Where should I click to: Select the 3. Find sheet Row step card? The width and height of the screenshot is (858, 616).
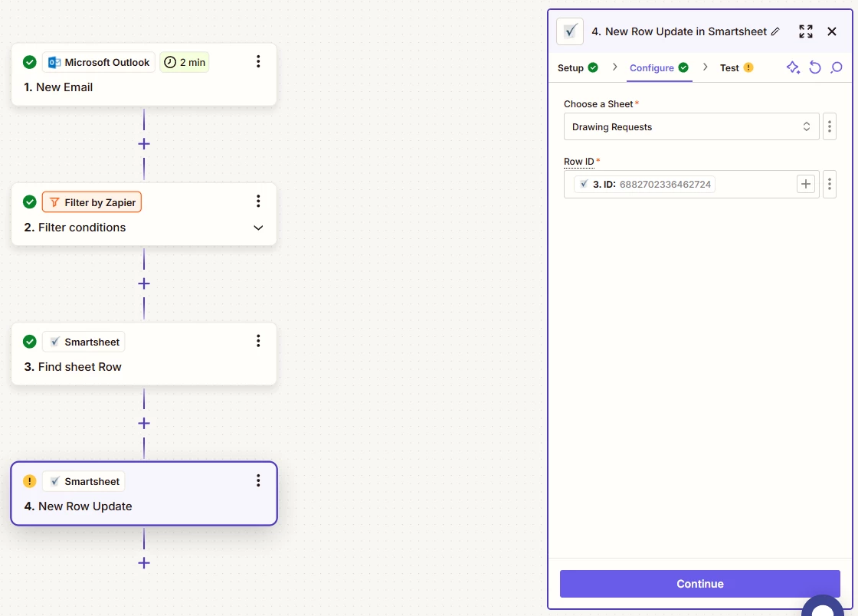pos(144,354)
